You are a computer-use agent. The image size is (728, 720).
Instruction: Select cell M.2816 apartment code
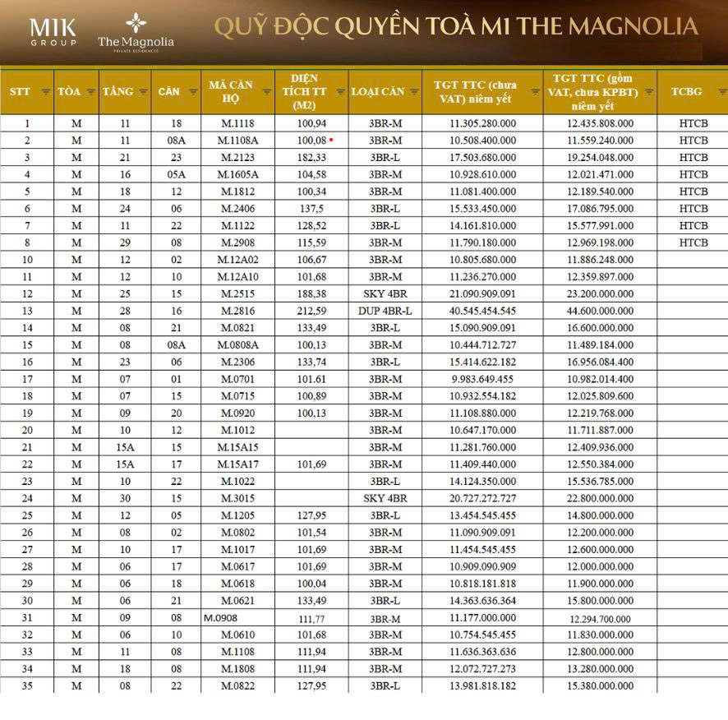coord(237,311)
